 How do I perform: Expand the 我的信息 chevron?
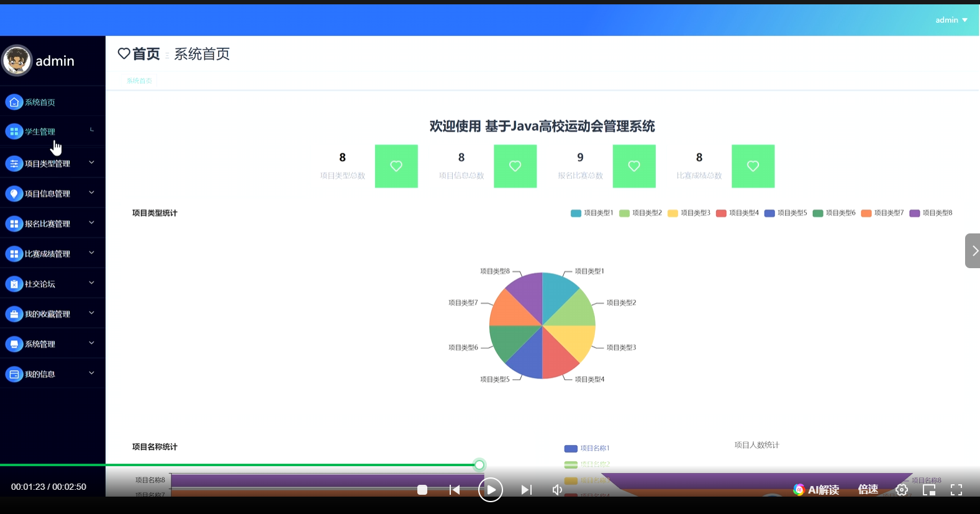[91, 373]
